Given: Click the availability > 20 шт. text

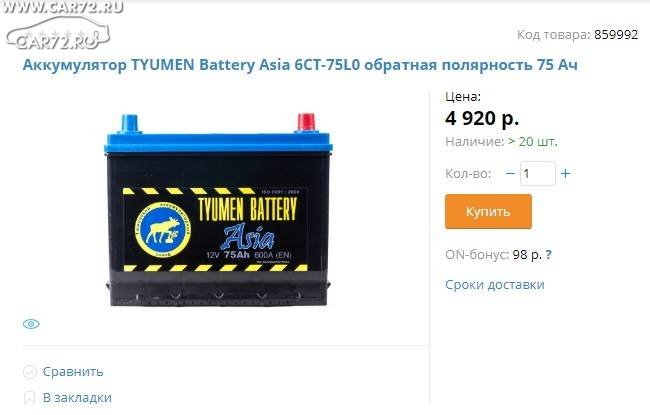Looking at the screenshot, I should [x=533, y=141].
